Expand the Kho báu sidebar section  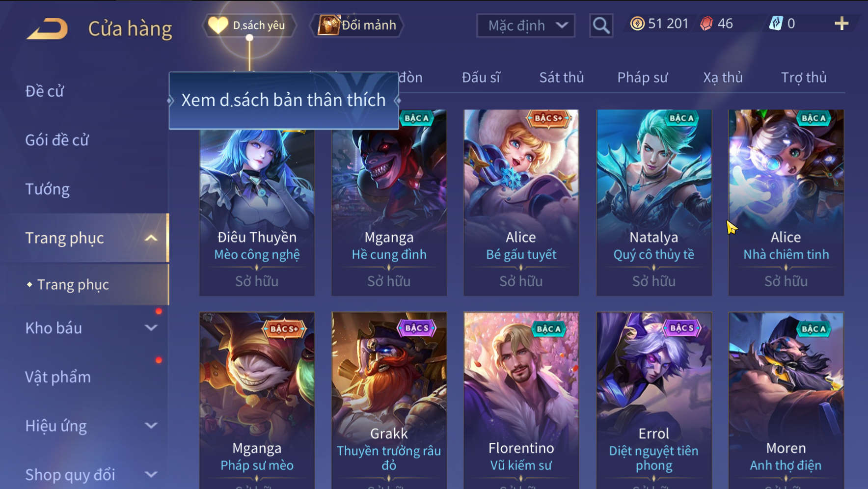pyautogui.click(x=152, y=327)
